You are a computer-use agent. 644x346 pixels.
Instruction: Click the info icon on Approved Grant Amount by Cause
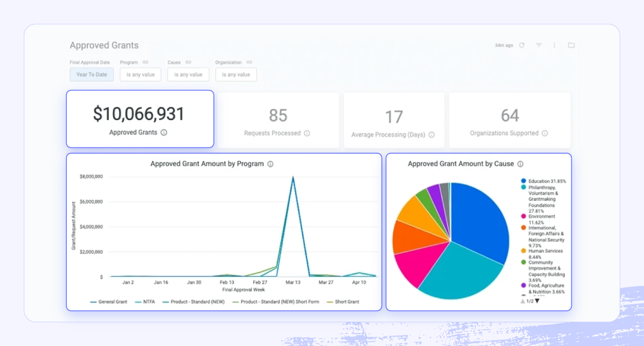[520, 164]
